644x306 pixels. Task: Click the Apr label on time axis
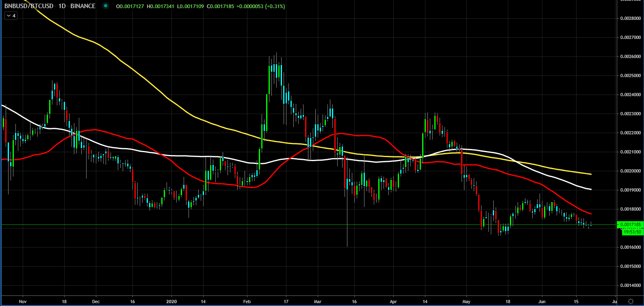(393, 302)
